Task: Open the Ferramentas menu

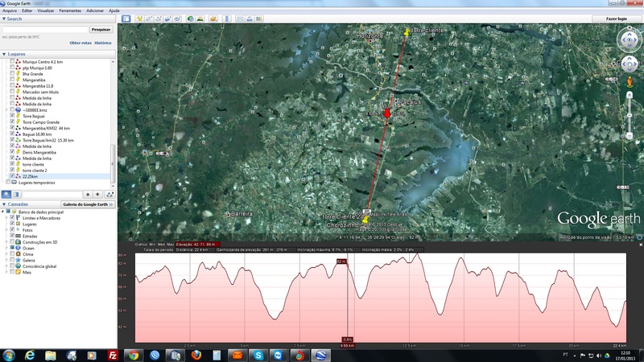Action: pyautogui.click(x=70, y=10)
